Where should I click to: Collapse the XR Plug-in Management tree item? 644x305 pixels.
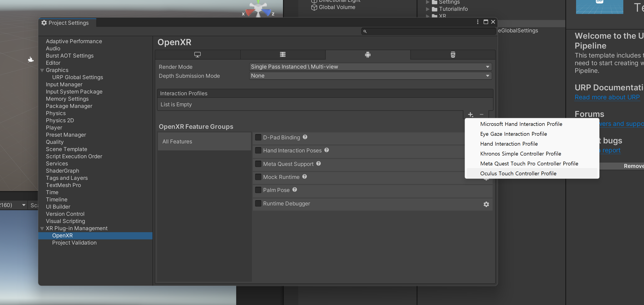(42, 228)
